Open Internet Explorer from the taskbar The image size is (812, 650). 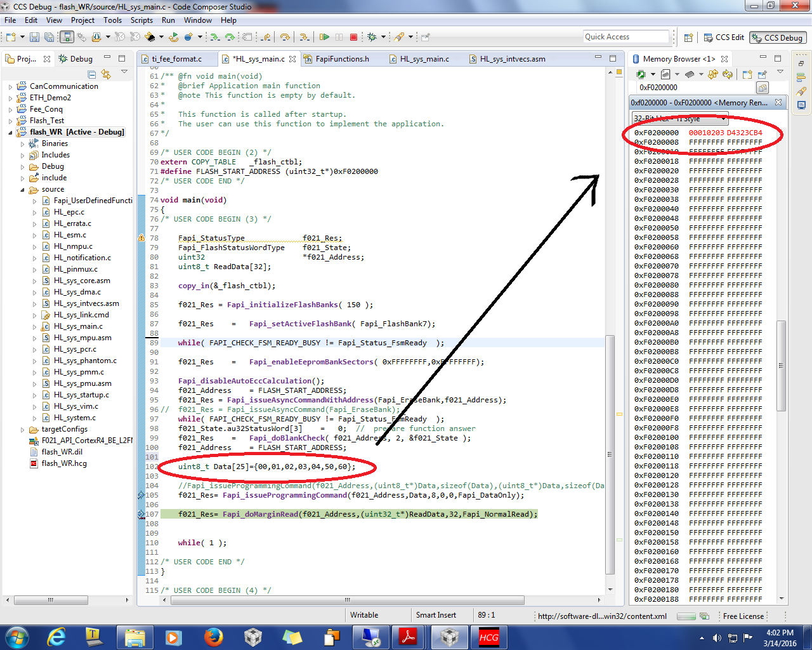pos(56,637)
